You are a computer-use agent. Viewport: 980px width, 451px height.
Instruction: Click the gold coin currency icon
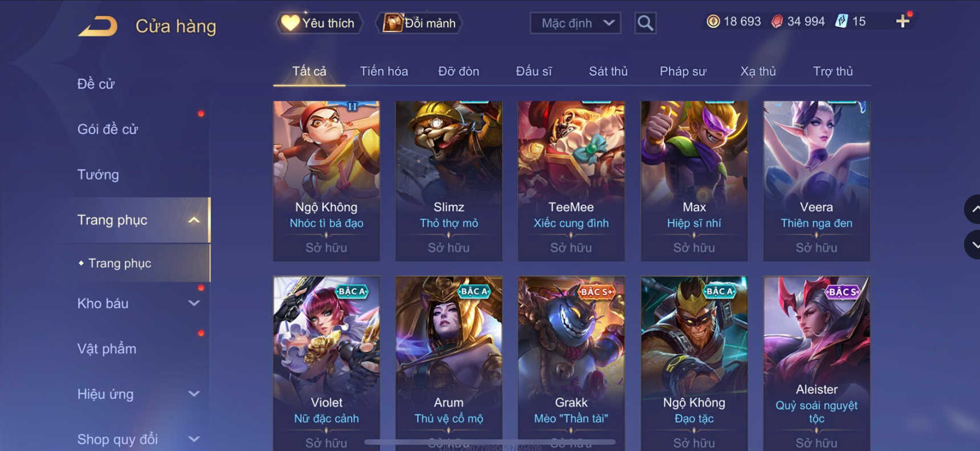coord(713,22)
